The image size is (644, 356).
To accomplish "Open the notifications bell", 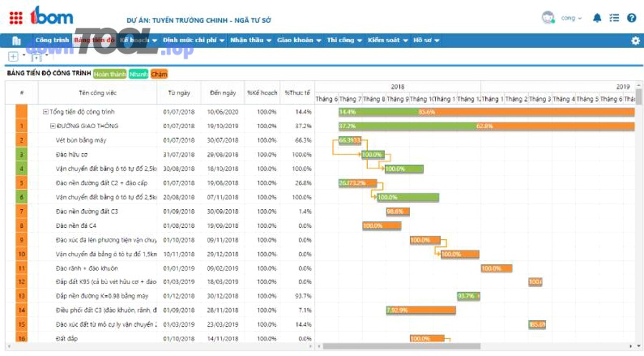I will click(x=597, y=18).
